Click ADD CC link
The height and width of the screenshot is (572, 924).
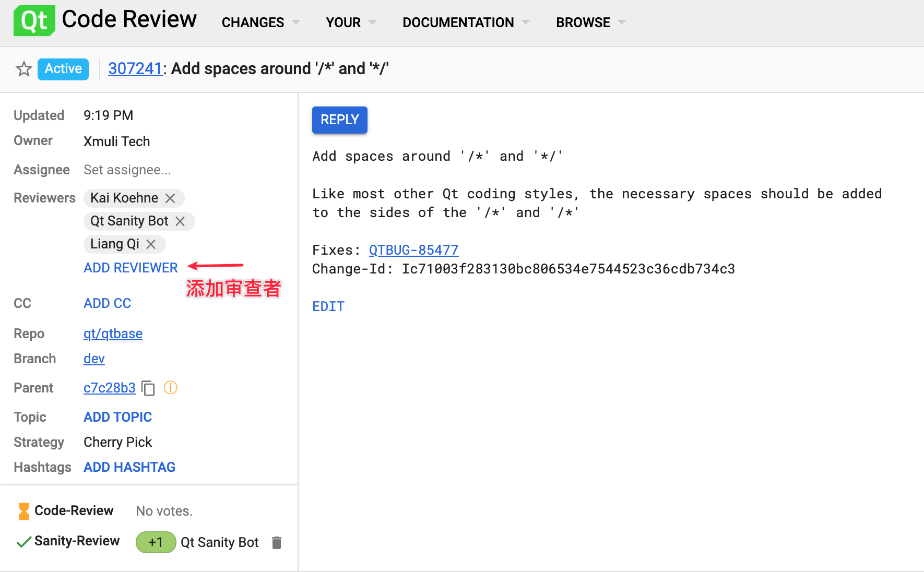click(107, 303)
